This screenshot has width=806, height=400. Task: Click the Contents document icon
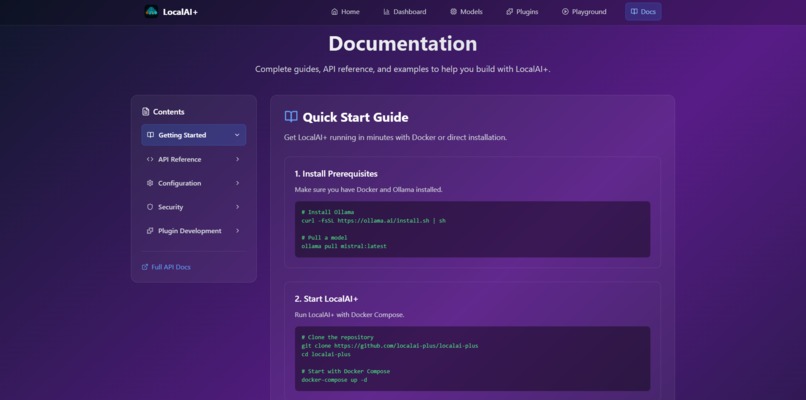(x=145, y=112)
